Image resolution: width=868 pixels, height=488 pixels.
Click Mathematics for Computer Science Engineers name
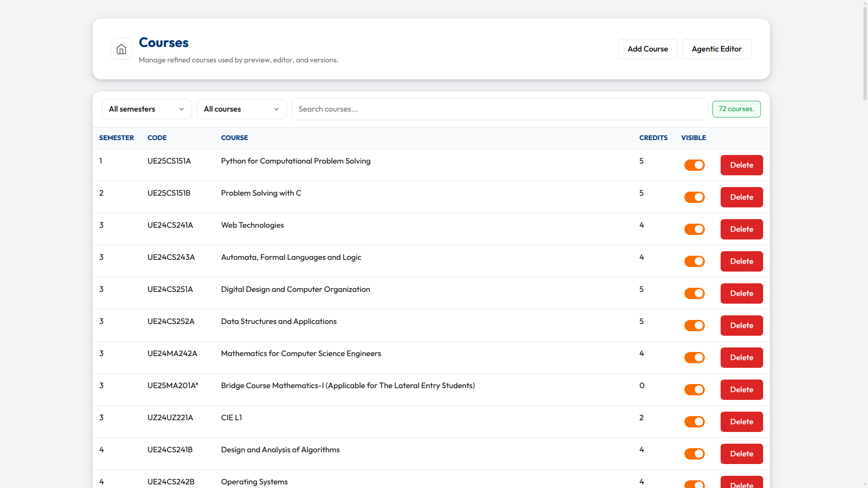pyautogui.click(x=301, y=353)
